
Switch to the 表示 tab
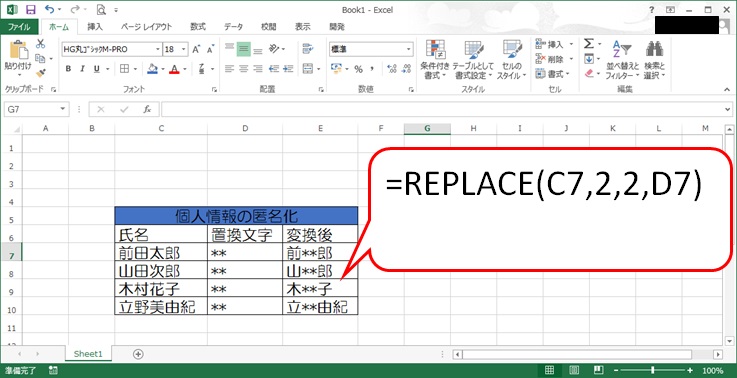click(x=303, y=27)
